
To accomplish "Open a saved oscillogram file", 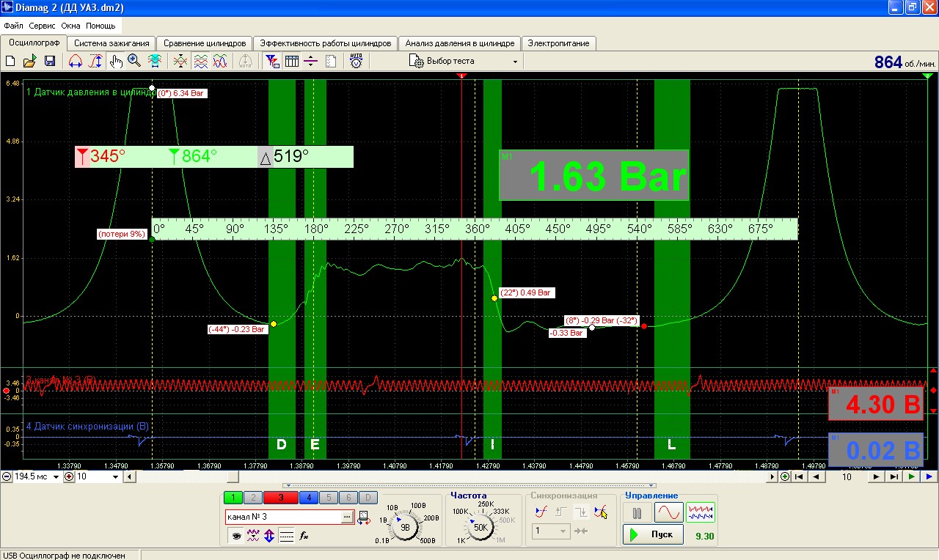I will [30, 62].
